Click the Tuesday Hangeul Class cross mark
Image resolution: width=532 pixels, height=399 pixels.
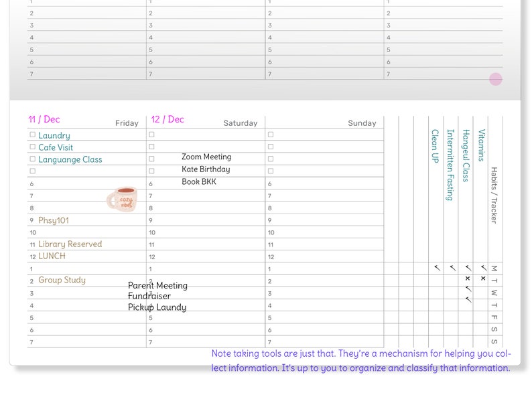[x=468, y=278]
